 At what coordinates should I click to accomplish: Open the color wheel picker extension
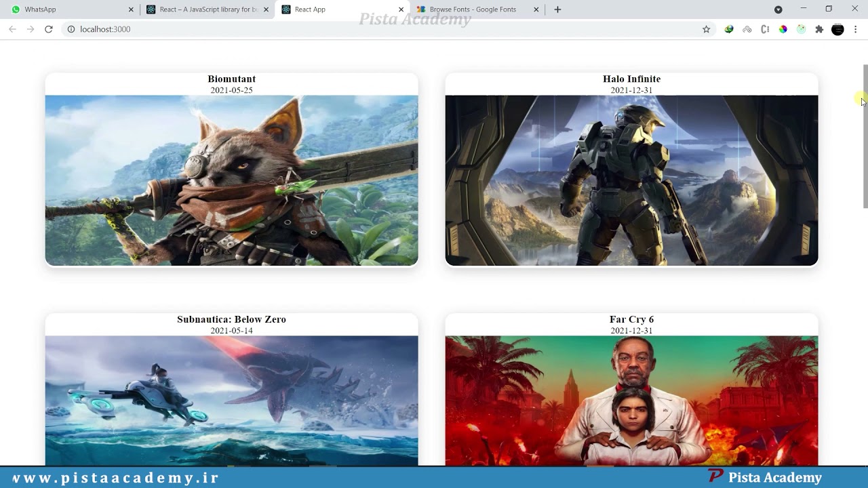783,29
